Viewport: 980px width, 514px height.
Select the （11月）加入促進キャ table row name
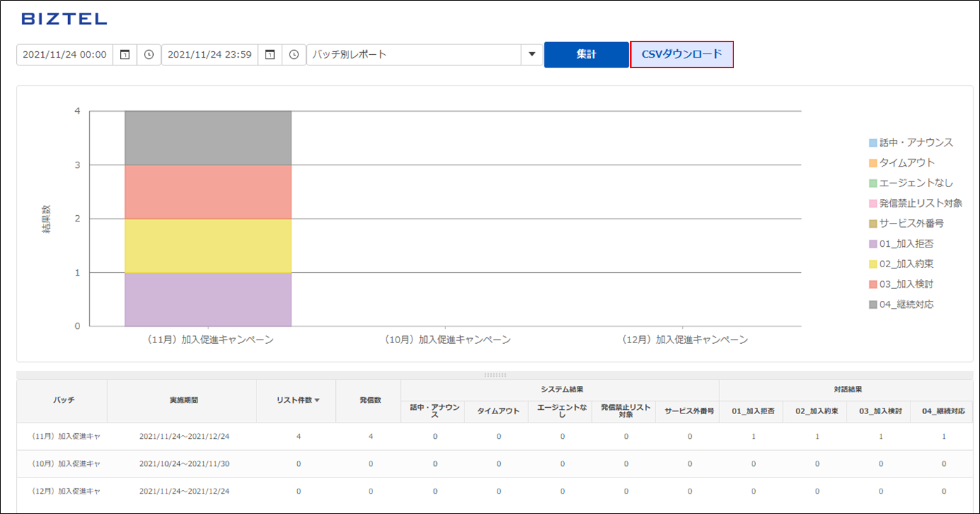tap(65, 437)
